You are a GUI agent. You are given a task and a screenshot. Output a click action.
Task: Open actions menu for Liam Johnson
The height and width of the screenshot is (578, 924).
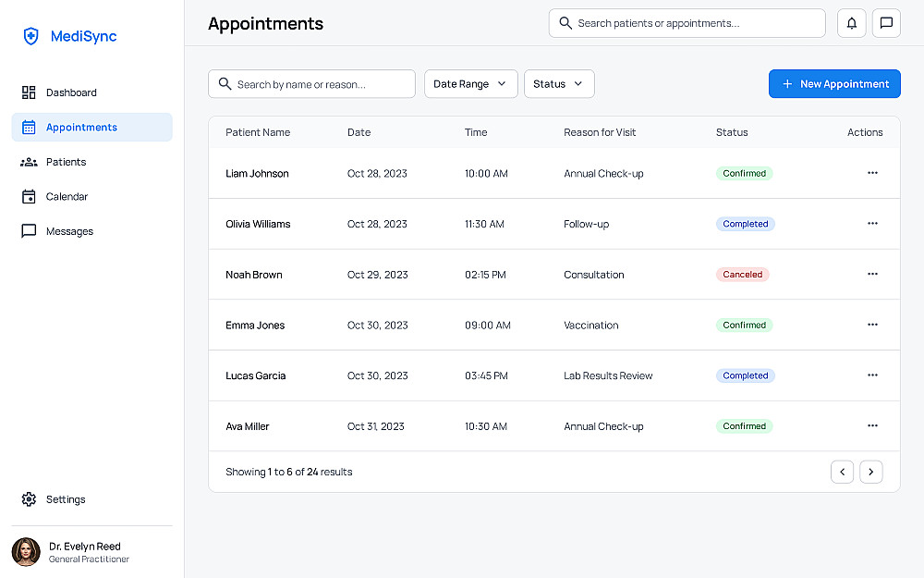[x=872, y=173]
